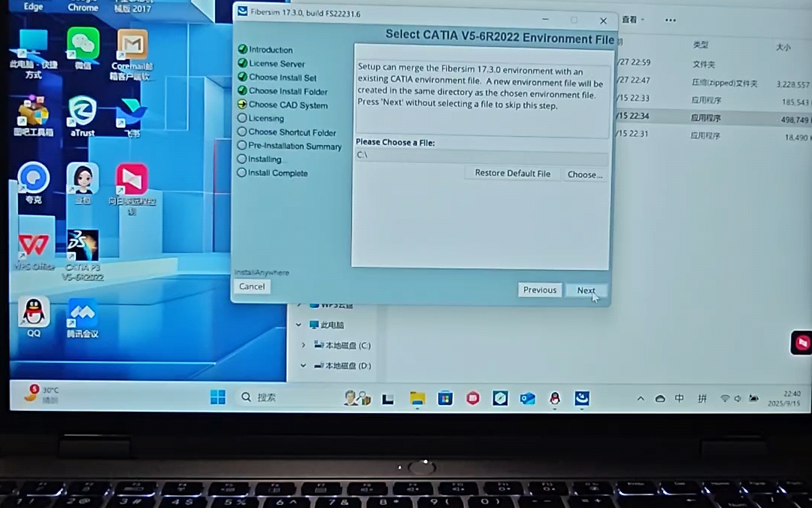Show hidden system tray icons
Viewport: 812px width, 508px height.
pyautogui.click(x=641, y=399)
